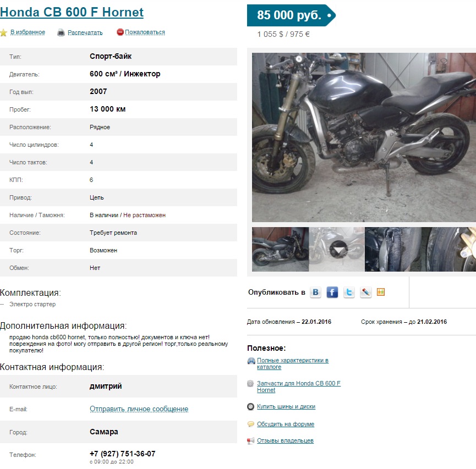Screen dimensions: 476x469
Task: Click the star favorites icon
Action: pyautogui.click(x=3, y=32)
